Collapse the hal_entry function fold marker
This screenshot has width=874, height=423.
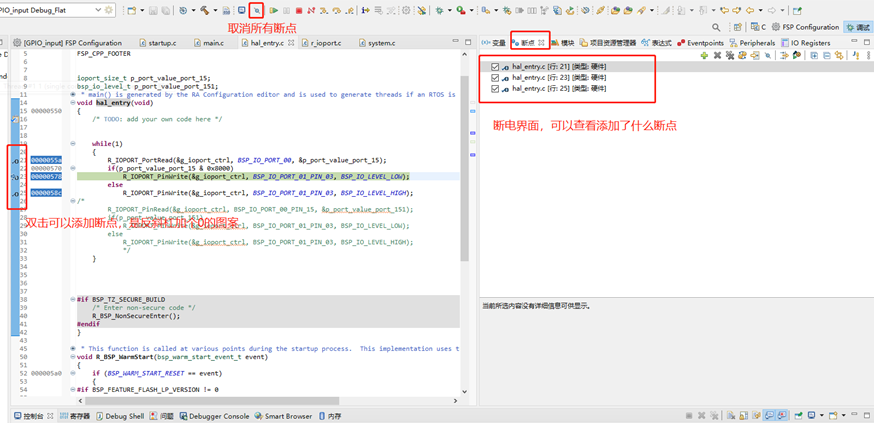pyautogui.click(x=73, y=103)
